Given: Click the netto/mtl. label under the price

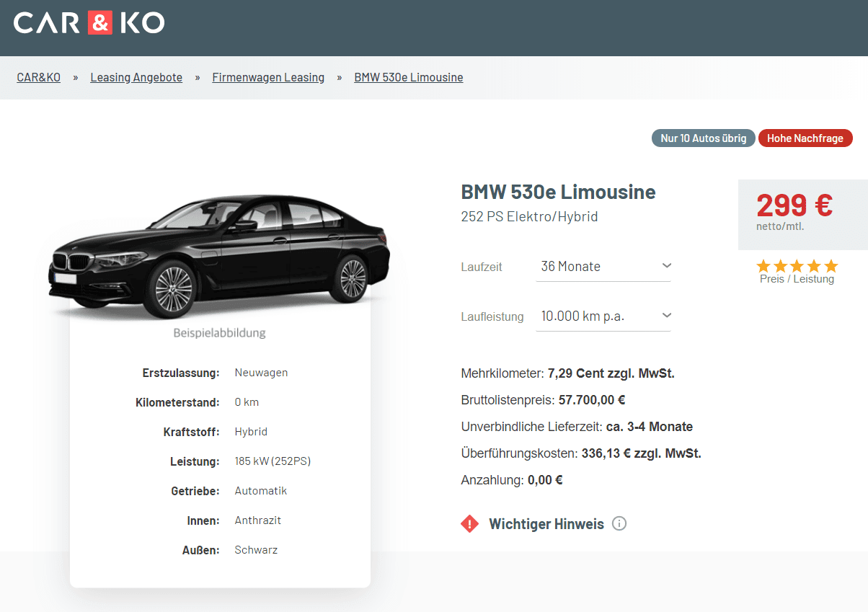Looking at the screenshot, I should tap(780, 226).
